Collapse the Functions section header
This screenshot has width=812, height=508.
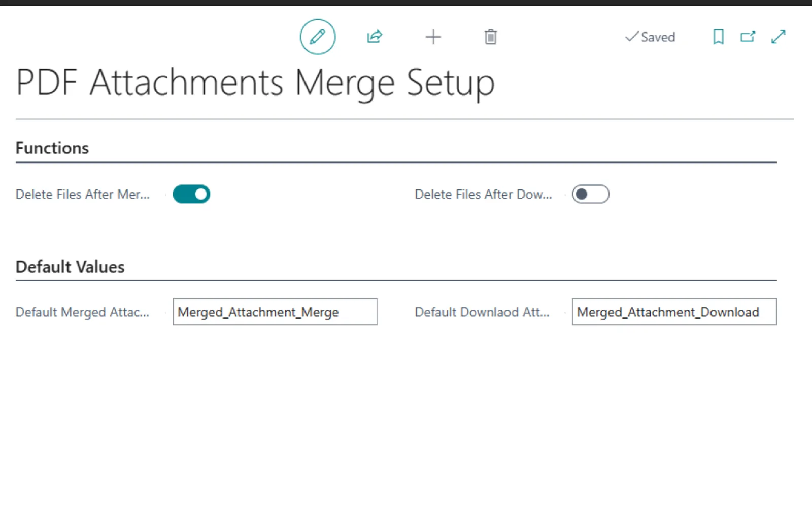52,148
